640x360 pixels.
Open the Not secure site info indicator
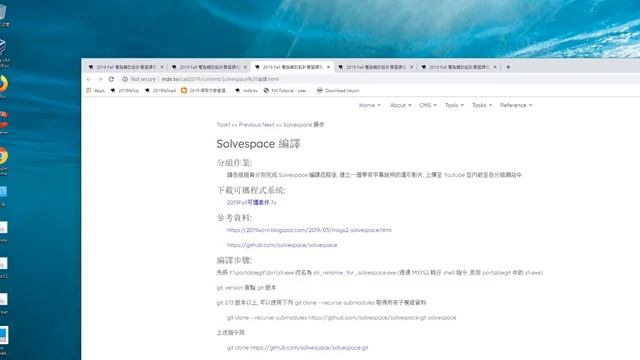139,79
